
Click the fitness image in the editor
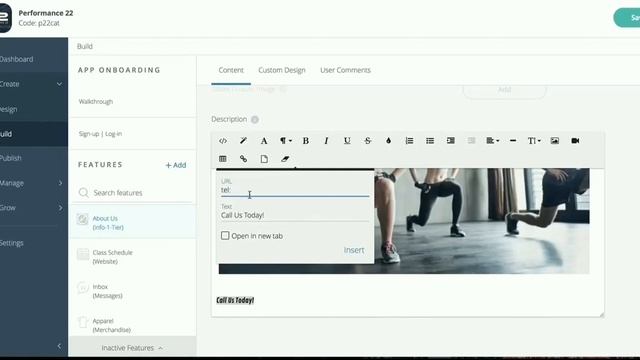(482, 220)
